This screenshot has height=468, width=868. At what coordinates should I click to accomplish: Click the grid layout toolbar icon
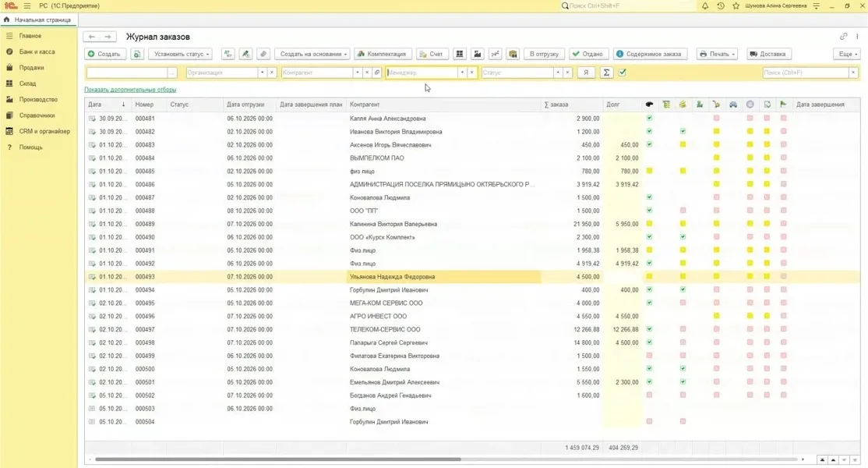click(460, 54)
